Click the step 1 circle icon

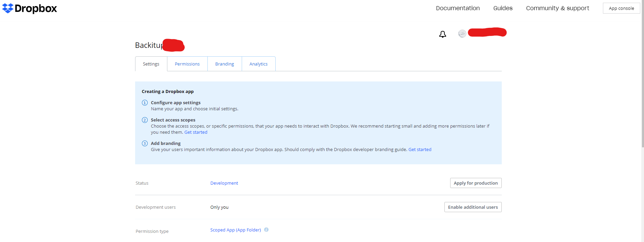point(145,103)
